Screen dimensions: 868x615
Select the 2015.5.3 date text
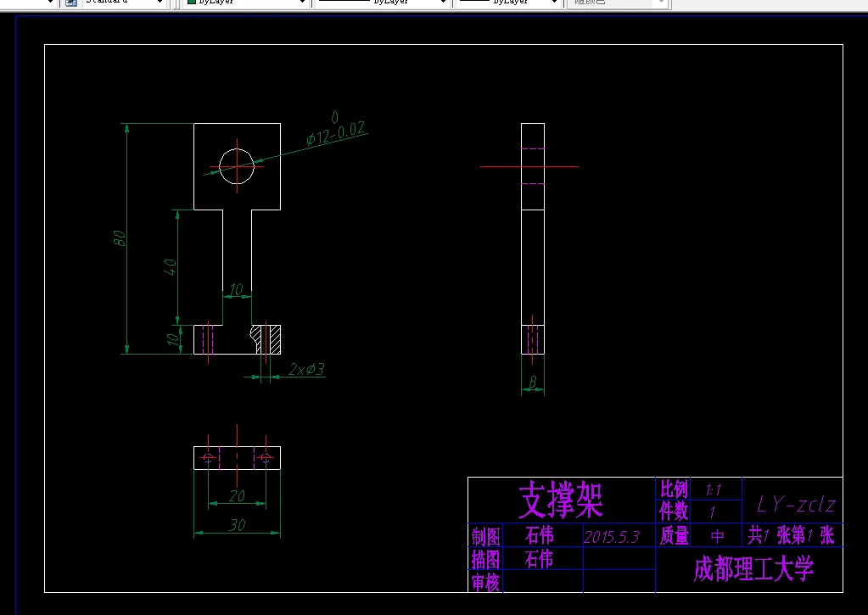[612, 537]
